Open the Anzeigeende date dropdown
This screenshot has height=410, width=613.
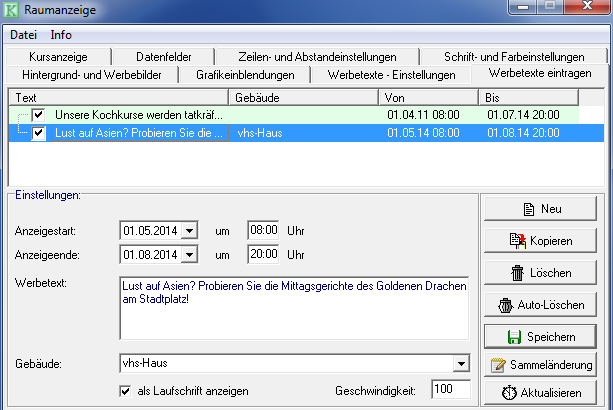pos(190,255)
